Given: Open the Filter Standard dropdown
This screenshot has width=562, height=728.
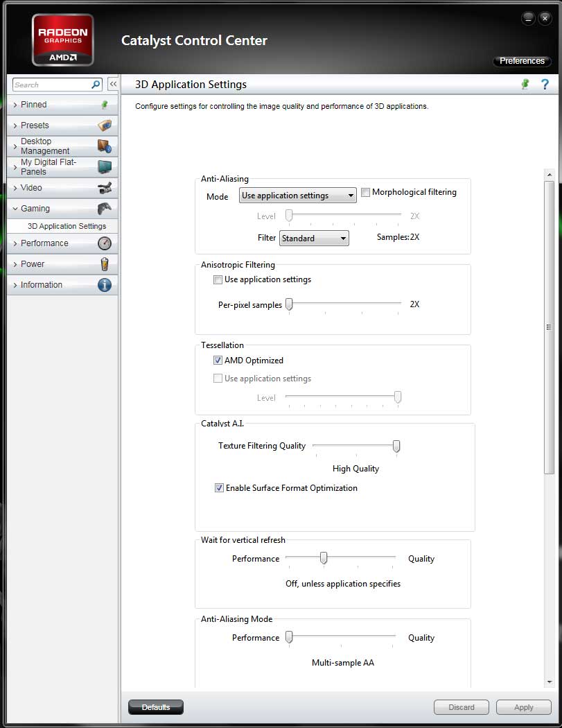Looking at the screenshot, I should point(314,239).
